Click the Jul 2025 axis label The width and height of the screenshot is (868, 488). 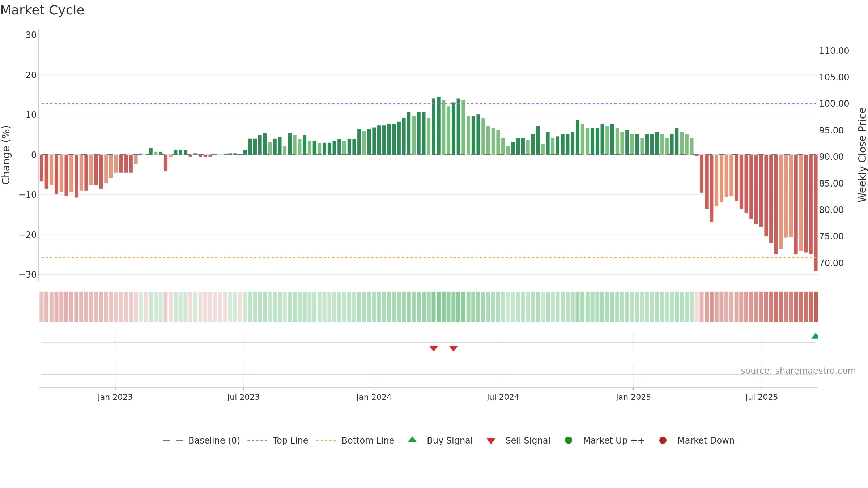(762, 397)
